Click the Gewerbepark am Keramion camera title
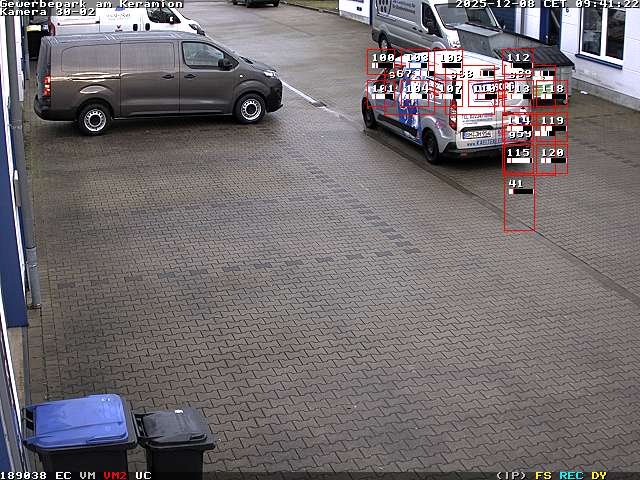The width and height of the screenshot is (640, 480). click(91, 4)
